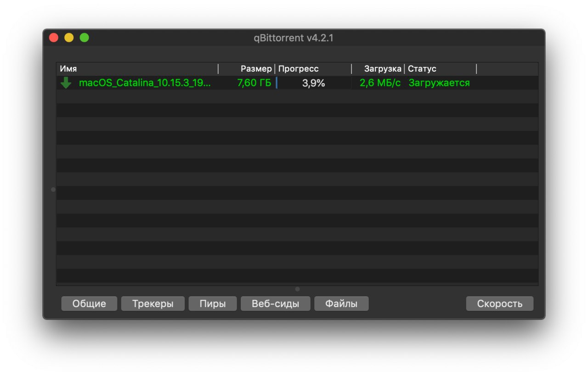Sort by the Статус column header
Image resolution: width=588 pixels, height=376 pixels.
click(x=441, y=69)
